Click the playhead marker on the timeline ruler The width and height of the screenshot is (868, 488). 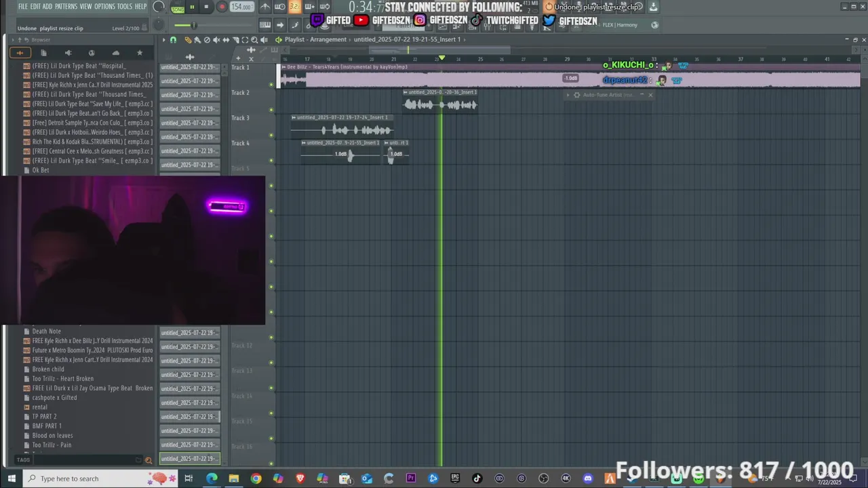click(441, 58)
